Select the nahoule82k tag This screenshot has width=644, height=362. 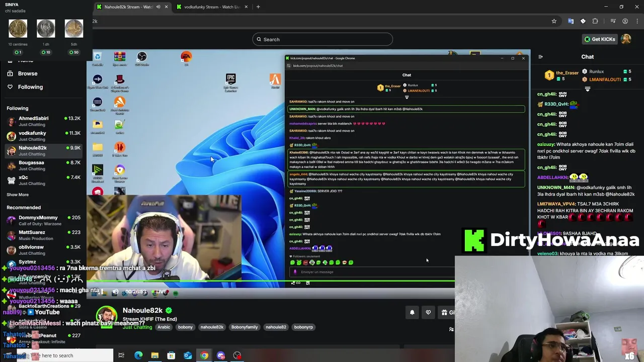click(x=212, y=327)
